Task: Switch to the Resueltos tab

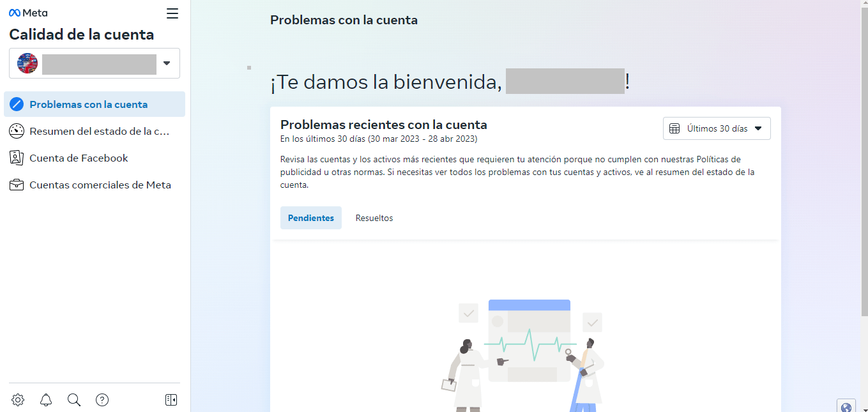Action: tap(374, 218)
